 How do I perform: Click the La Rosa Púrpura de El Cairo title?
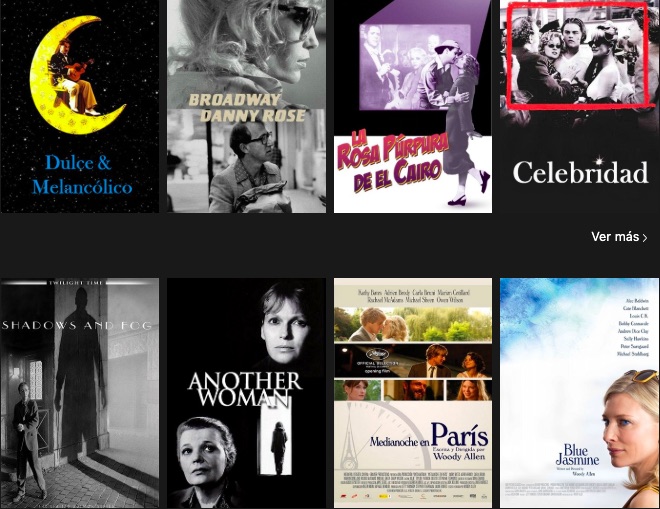[x=392, y=163]
